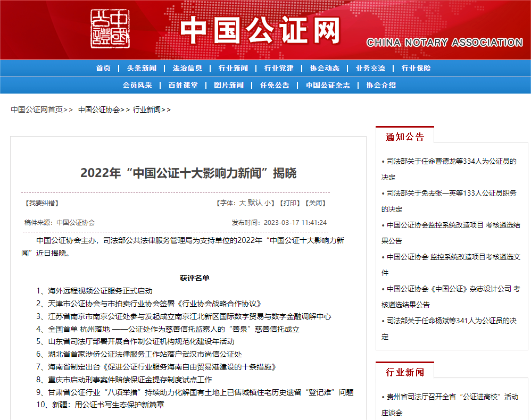Click list item 9 about 甘肃省 登记难

[x=195, y=392]
